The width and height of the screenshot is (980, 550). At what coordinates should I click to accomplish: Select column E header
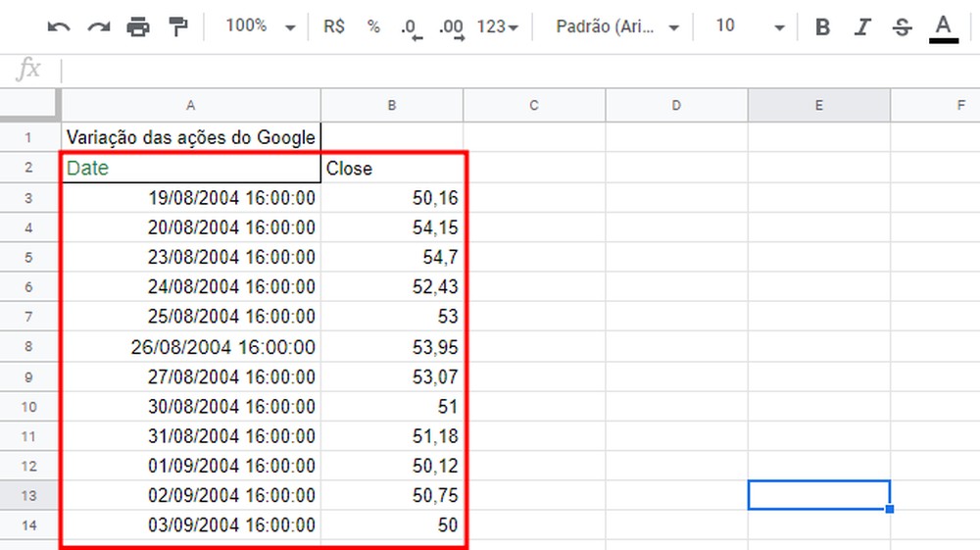click(x=818, y=106)
